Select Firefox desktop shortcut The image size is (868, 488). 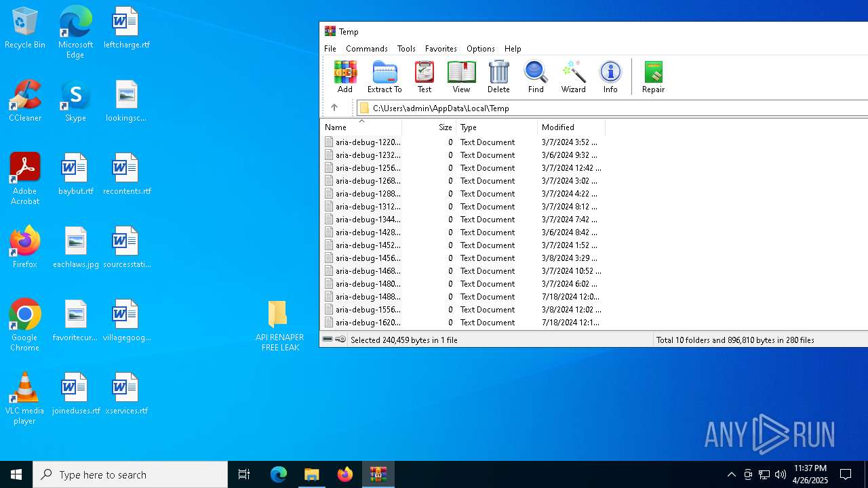click(25, 248)
